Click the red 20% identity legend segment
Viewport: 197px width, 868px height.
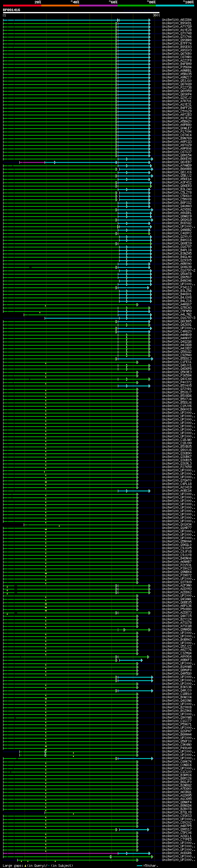pyautogui.click(x=22, y=6)
